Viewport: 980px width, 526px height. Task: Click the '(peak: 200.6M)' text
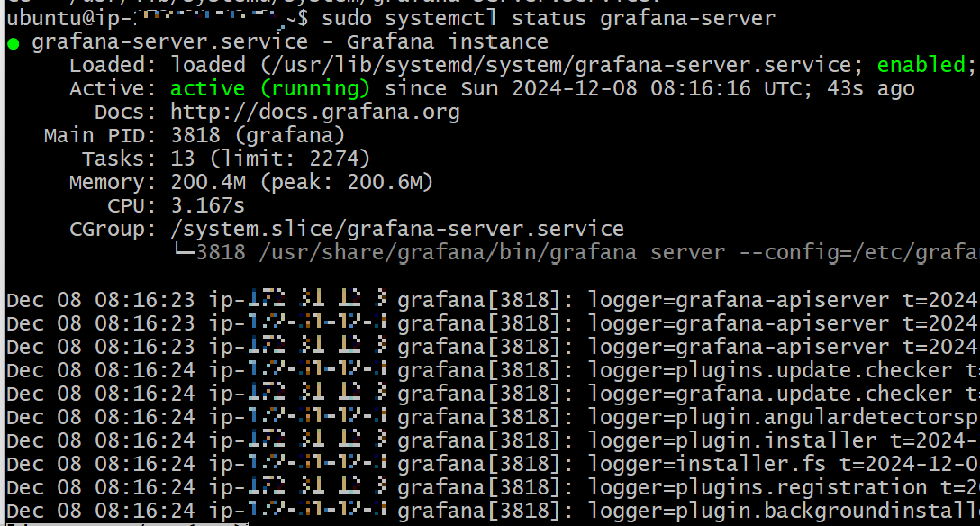[x=346, y=182]
